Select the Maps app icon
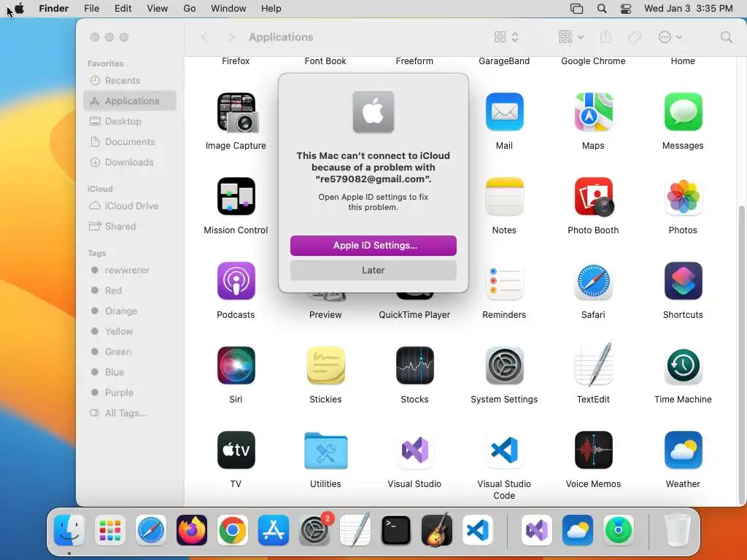Viewport: 747px width, 560px height. [593, 112]
